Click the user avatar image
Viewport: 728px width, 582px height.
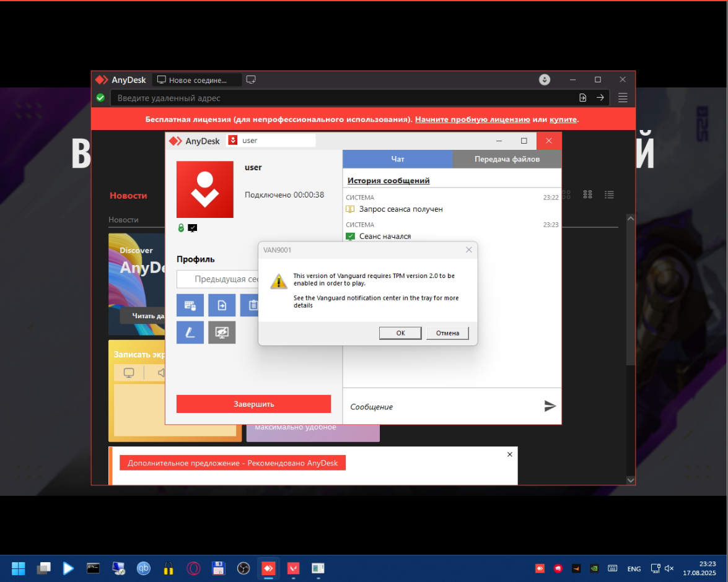(204, 189)
